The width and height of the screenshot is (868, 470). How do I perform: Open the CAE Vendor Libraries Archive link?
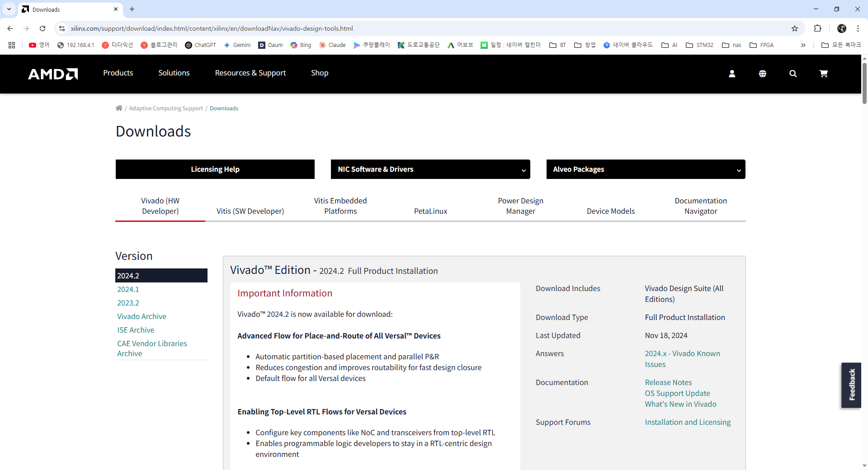tap(152, 348)
